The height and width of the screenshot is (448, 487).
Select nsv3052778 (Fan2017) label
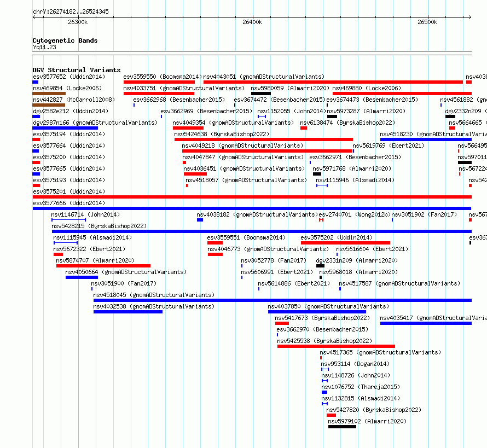(x=274, y=260)
